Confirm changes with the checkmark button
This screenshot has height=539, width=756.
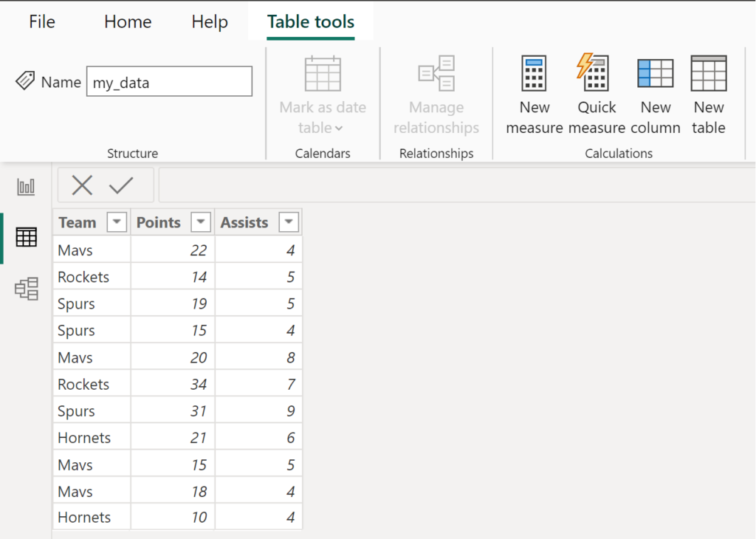click(x=122, y=185)
